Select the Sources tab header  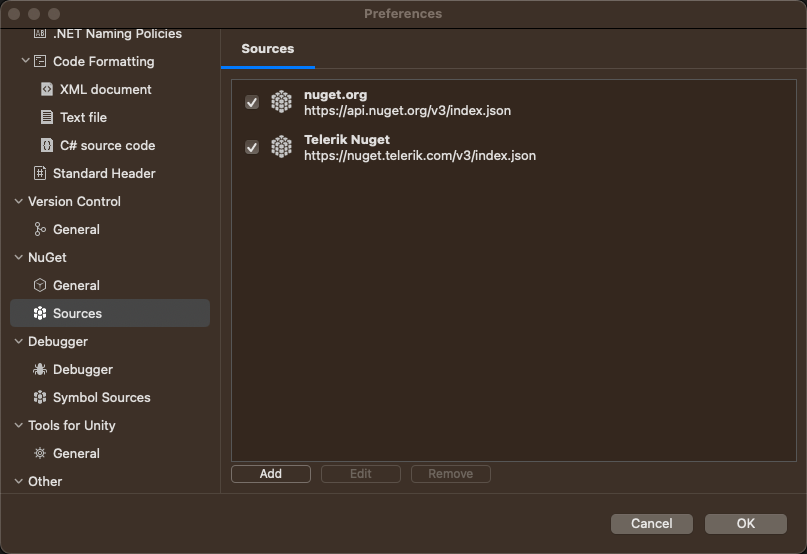point(268,48)
